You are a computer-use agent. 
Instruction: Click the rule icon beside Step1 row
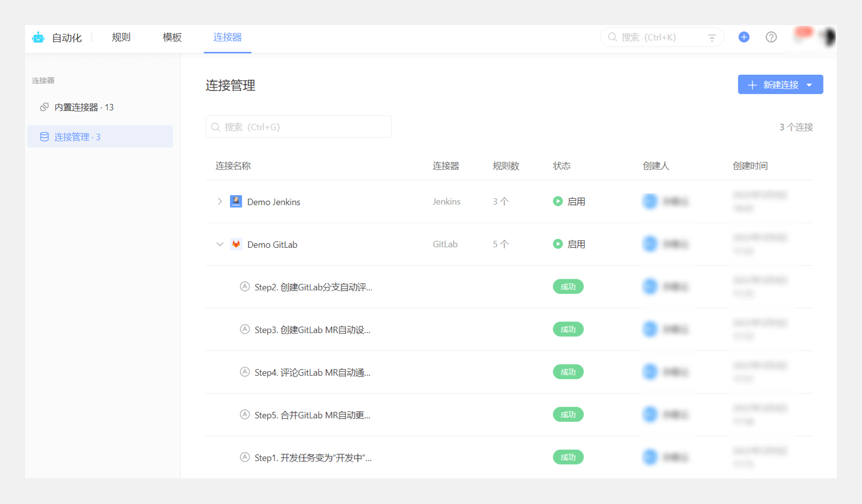(244, 457)
